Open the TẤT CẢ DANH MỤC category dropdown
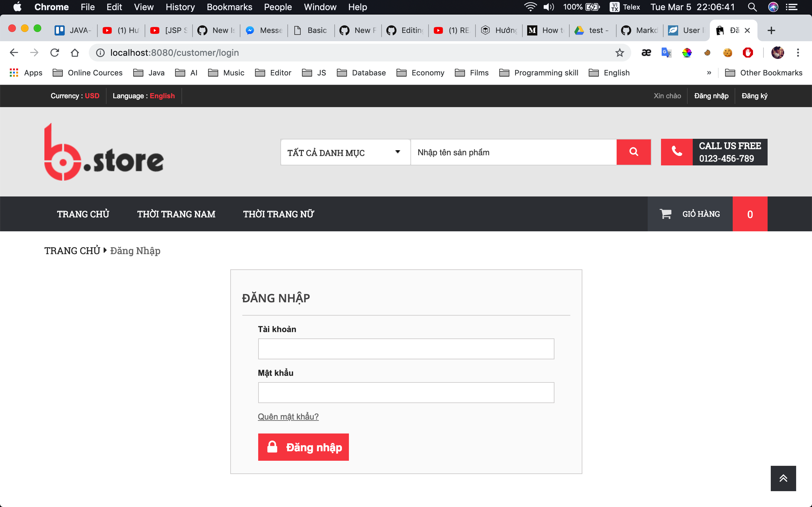 (x=345, y=152)
